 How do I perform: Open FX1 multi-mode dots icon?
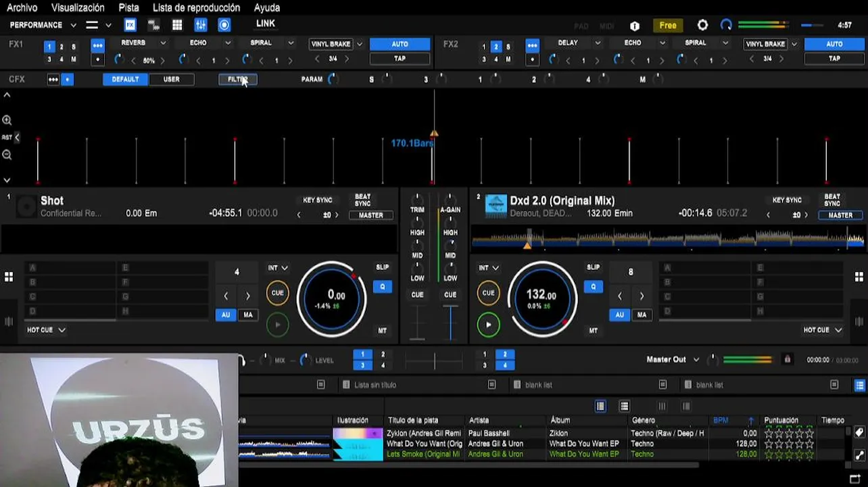(x=98, y=47)
